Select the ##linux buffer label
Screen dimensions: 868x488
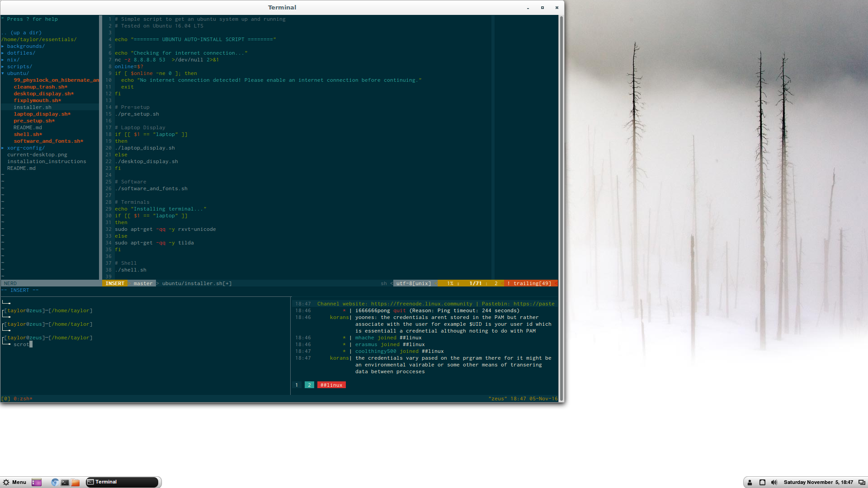(x=331, y=385)
